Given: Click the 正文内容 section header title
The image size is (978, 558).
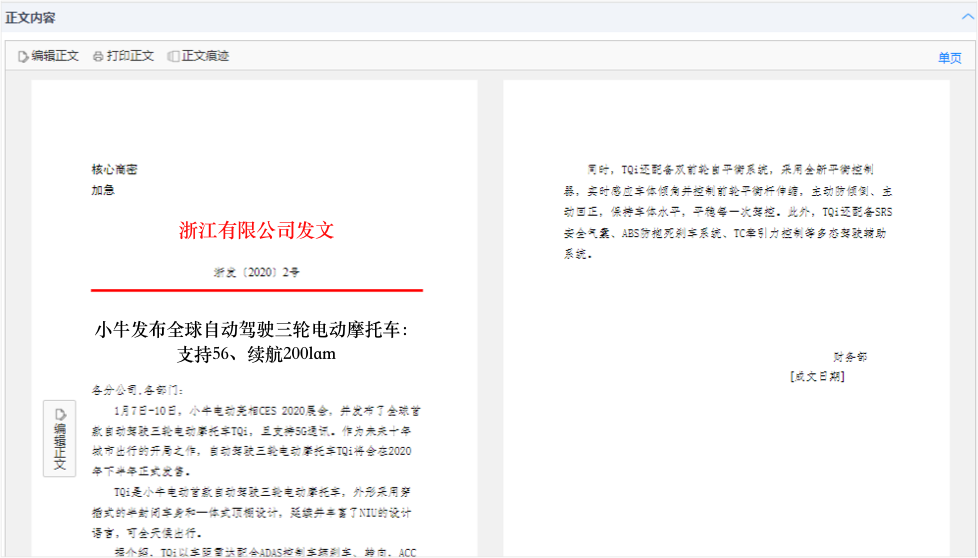Looking at the screenshot, I should click(x=31, y=17).
